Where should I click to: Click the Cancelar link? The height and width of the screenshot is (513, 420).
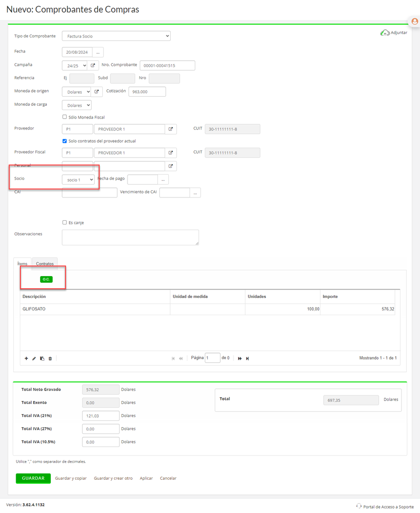(168, 478)
